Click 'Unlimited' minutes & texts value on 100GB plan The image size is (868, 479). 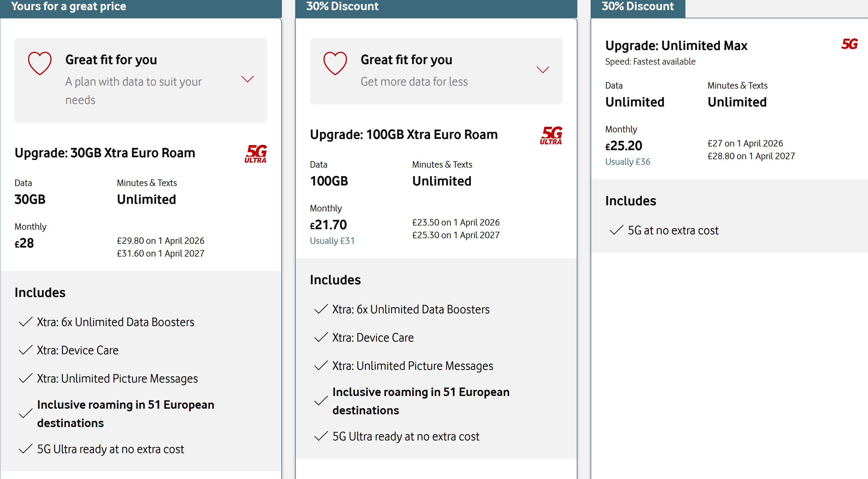click(x=442, y=181)
